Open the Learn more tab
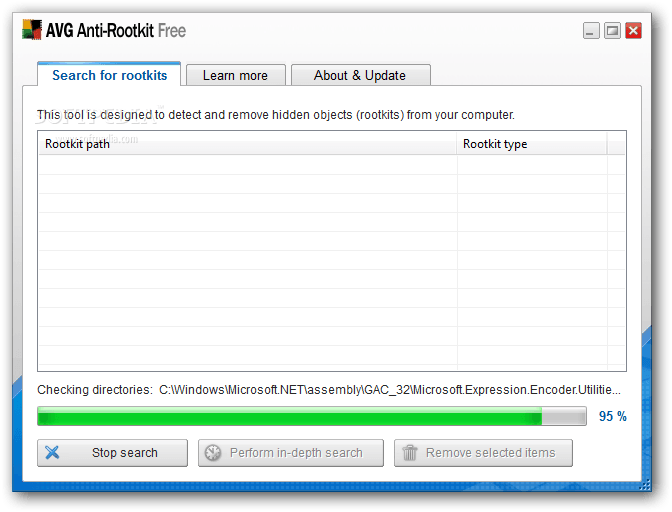The height and width of the screenshot is (512, 672). pyautogui.click(x=235, y=75)
